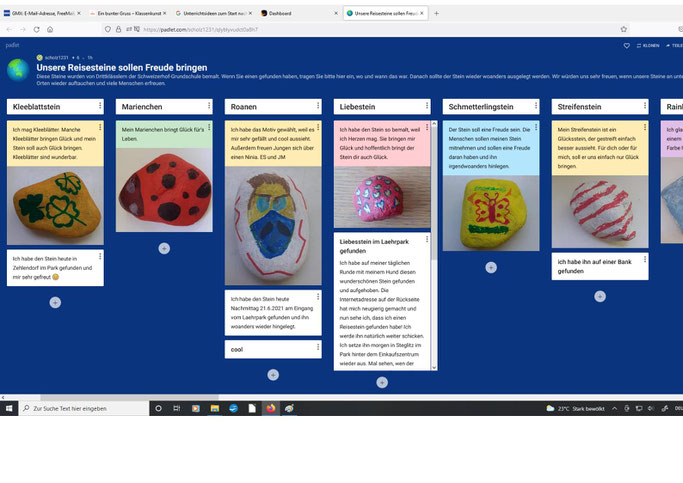Open Kleeblattstein column options menu

pos(100,106)
